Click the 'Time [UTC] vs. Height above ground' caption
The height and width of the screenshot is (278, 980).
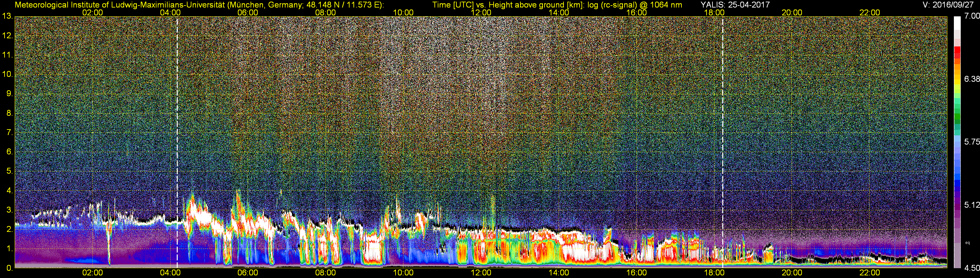click(557, 5)
